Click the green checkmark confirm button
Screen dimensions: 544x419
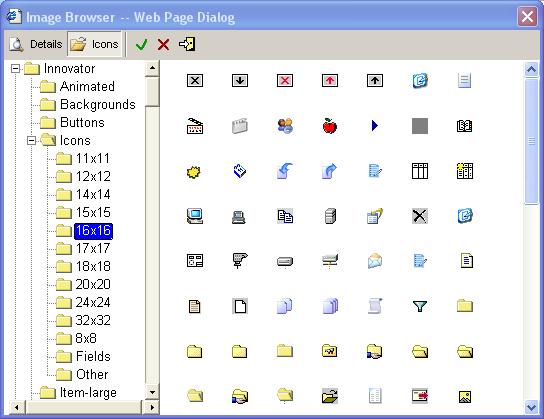pos(142,44)
